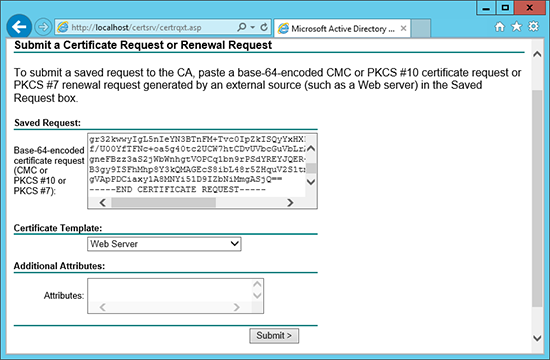The width and height of the screenshot is (550, 360).
Task: Minimize the Internet Explorer window
Action: (486, 8)
